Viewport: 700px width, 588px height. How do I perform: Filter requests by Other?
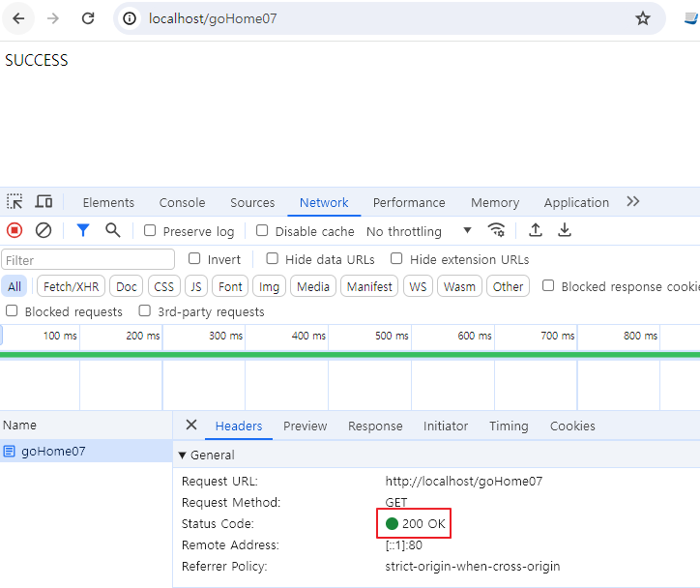(508, 286)
